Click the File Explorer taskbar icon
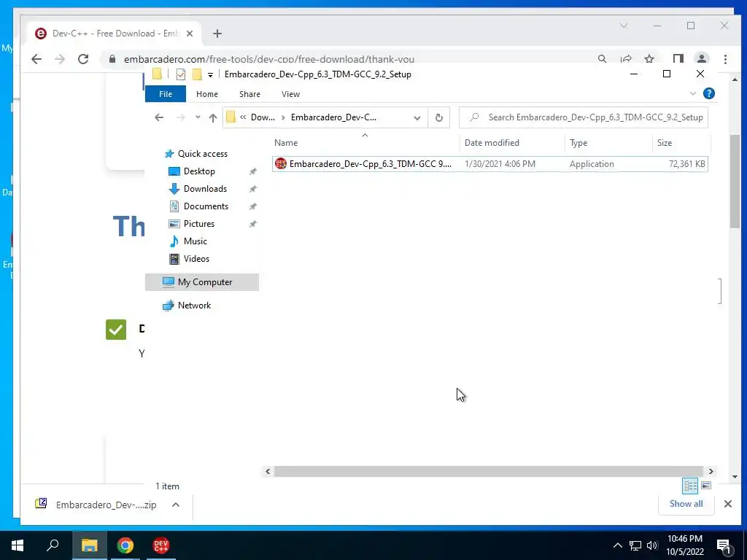The height and width of the screenshot is (560, 747). [90, 545]
